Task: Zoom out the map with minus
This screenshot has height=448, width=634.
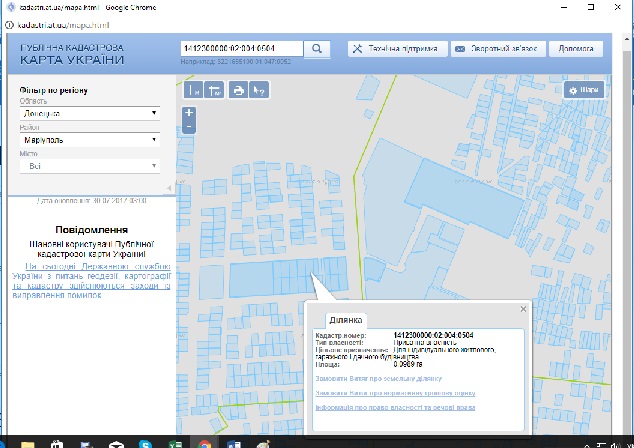Action: tap(189, 127)
